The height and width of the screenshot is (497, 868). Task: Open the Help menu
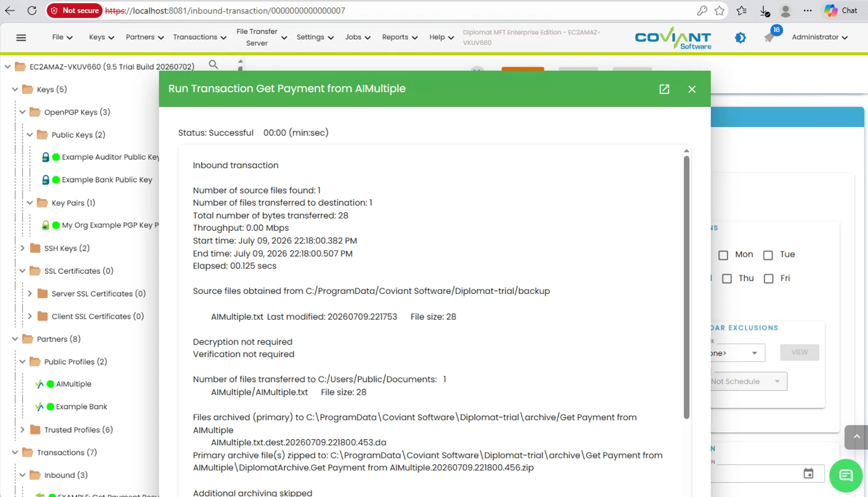pos(441,37)
